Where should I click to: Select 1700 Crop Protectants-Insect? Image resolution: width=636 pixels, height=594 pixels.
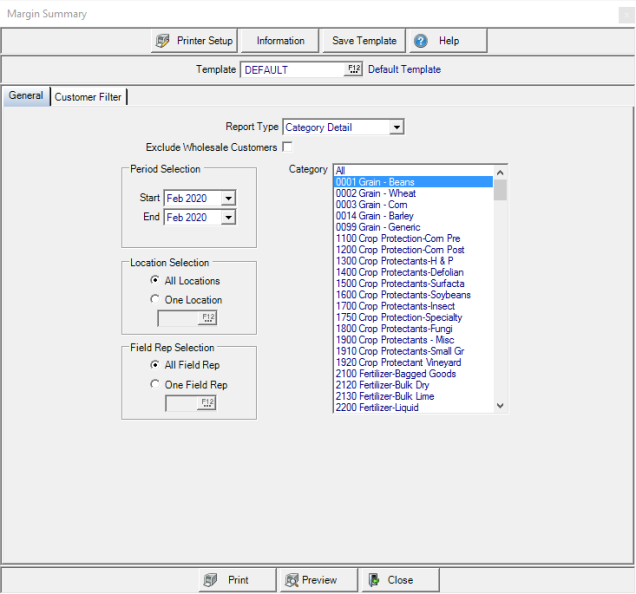pyautogui.click(x=413, y=306)
